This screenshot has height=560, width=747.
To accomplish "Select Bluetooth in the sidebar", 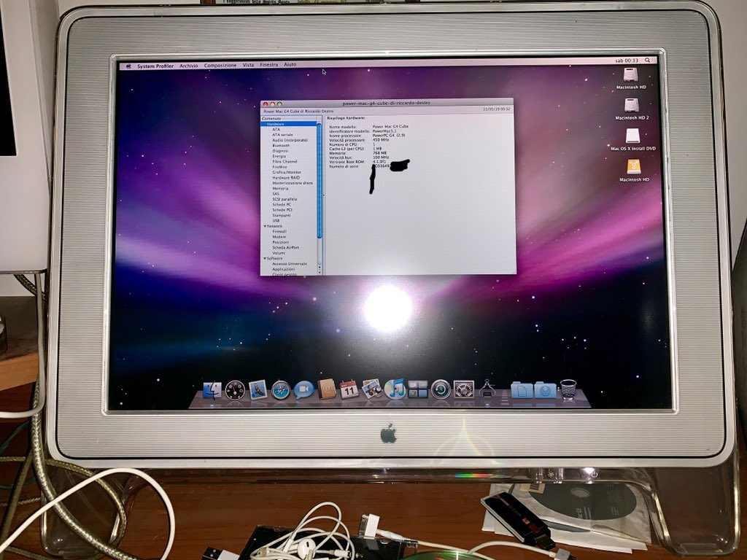I will 281,145.
